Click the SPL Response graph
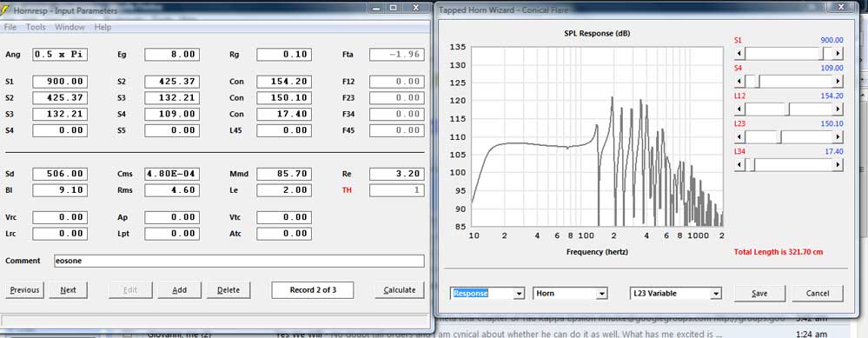 click(597, 136)
